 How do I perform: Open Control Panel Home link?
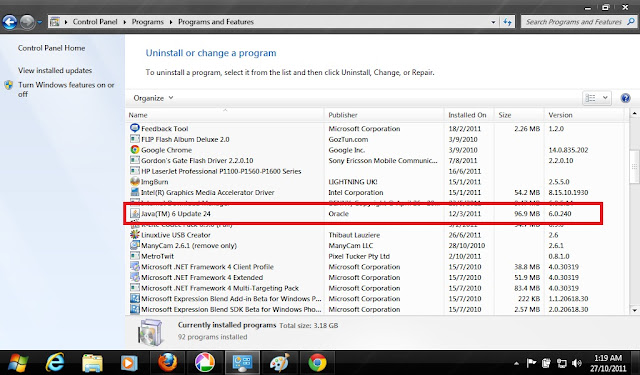click(51, 48)
